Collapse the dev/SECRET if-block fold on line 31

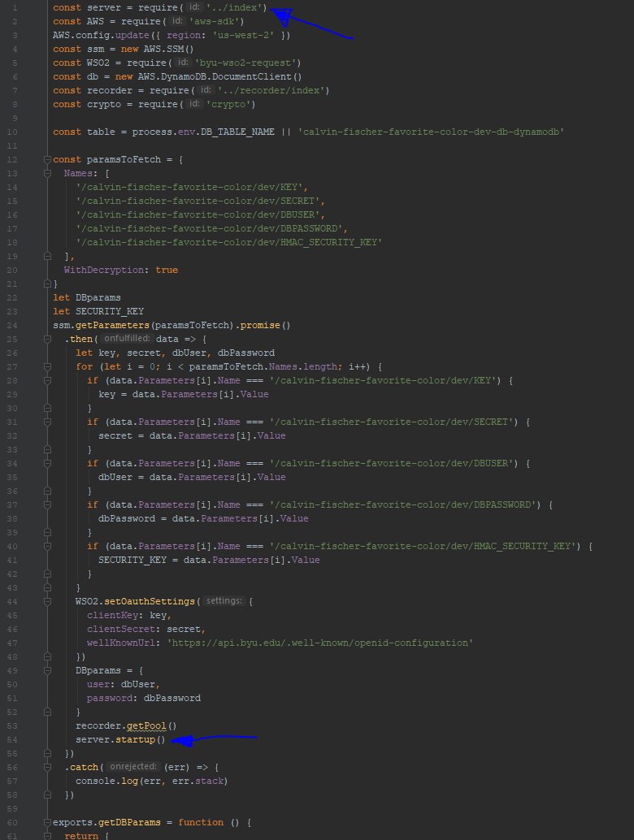[x=47, y=422]
